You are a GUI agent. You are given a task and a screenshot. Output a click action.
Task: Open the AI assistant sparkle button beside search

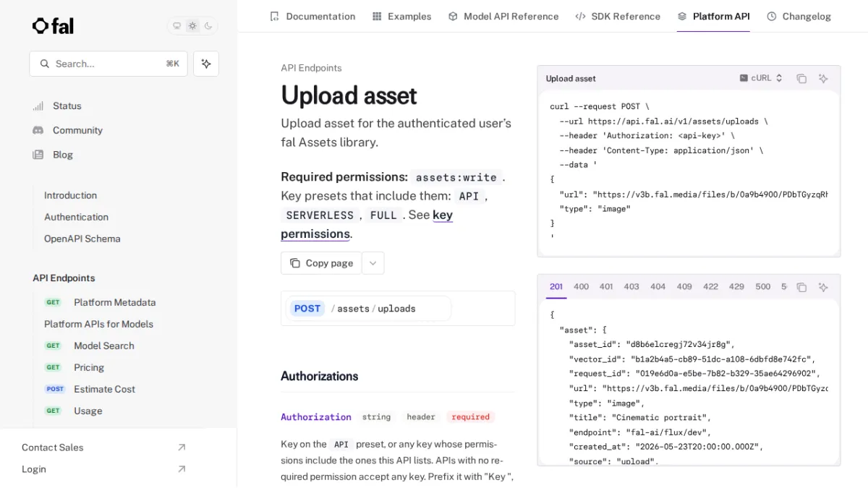coord(206,64)
